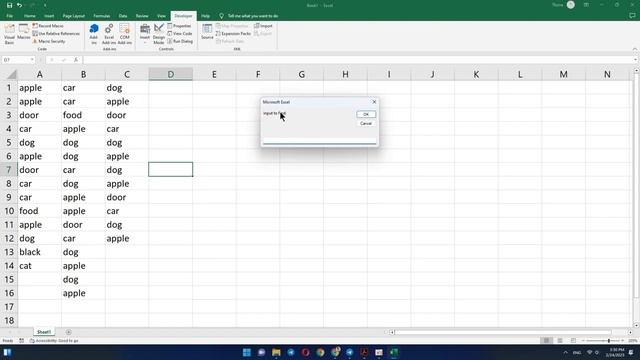Switch to the Data tab
The image size is (640, 360).
(123, 16)
